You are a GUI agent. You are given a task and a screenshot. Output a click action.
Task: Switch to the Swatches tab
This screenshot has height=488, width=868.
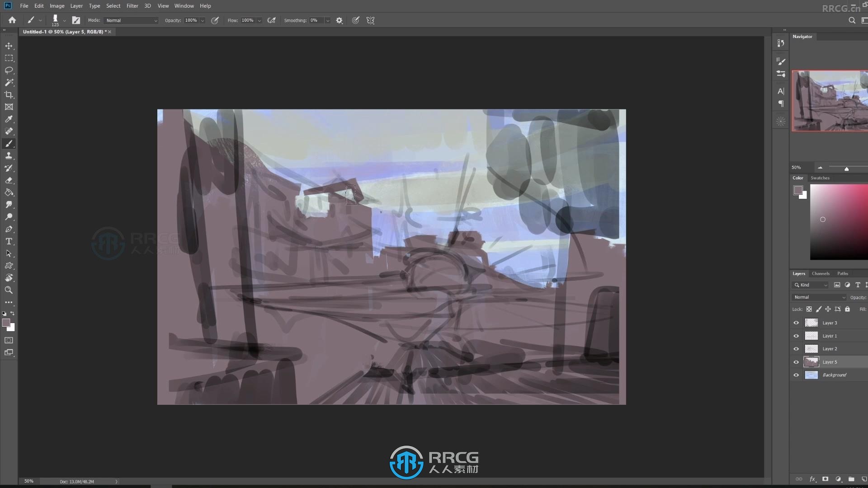click(820, 178)
